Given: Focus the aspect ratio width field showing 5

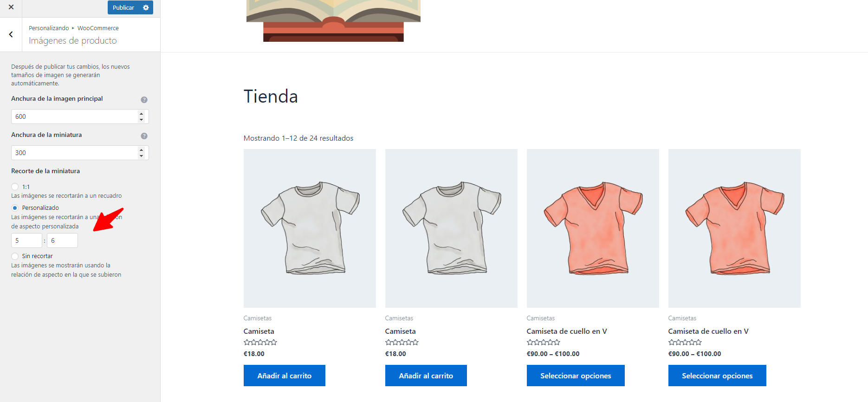Looking at the screenshot, I should tap(26, 240).
